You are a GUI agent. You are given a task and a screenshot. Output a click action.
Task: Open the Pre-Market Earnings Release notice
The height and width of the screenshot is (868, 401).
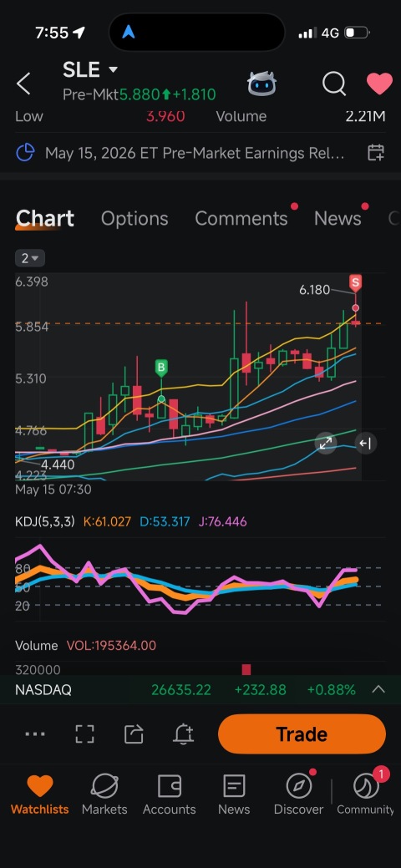(195, 153)
